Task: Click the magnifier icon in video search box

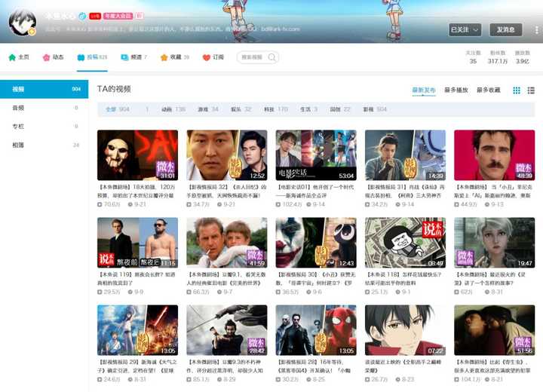Action: [271, 57]
